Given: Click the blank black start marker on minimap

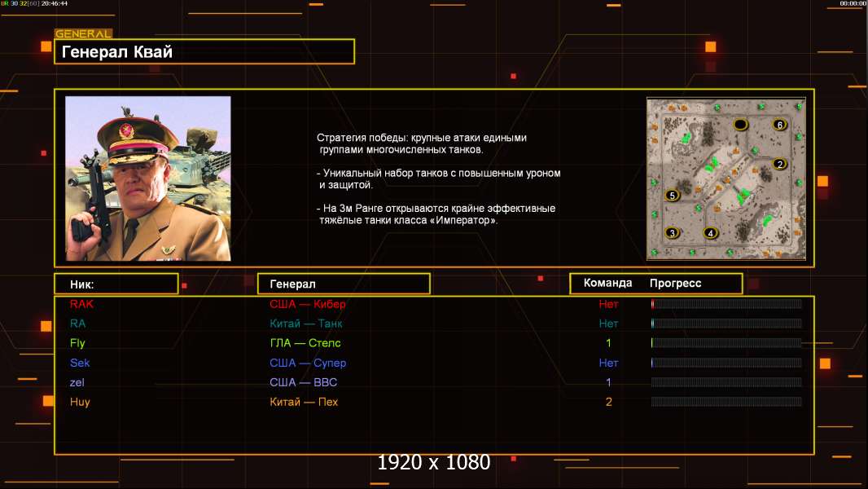Looking at the screenshot, I should [x=741, y=124].
